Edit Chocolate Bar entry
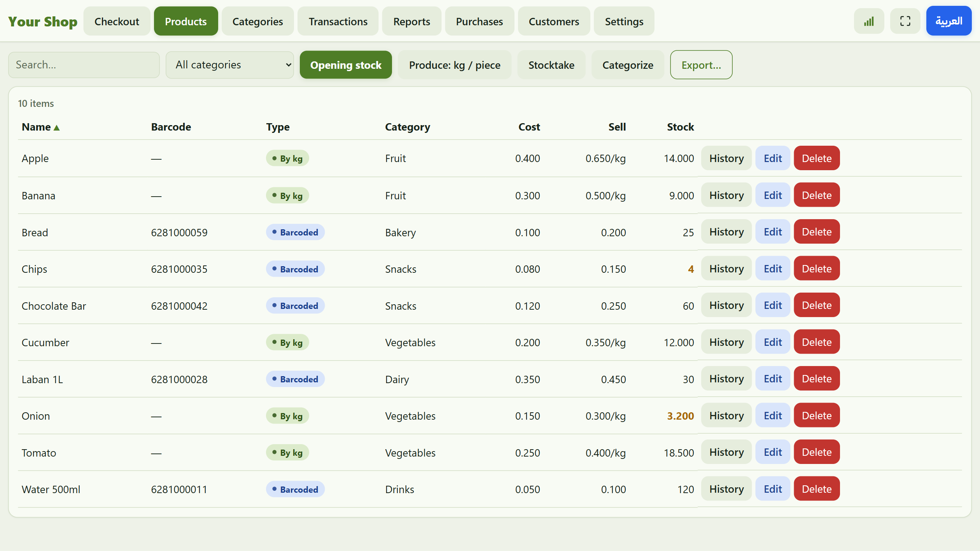The height and width of the screenshot is (551, 980). click(773, 305)
